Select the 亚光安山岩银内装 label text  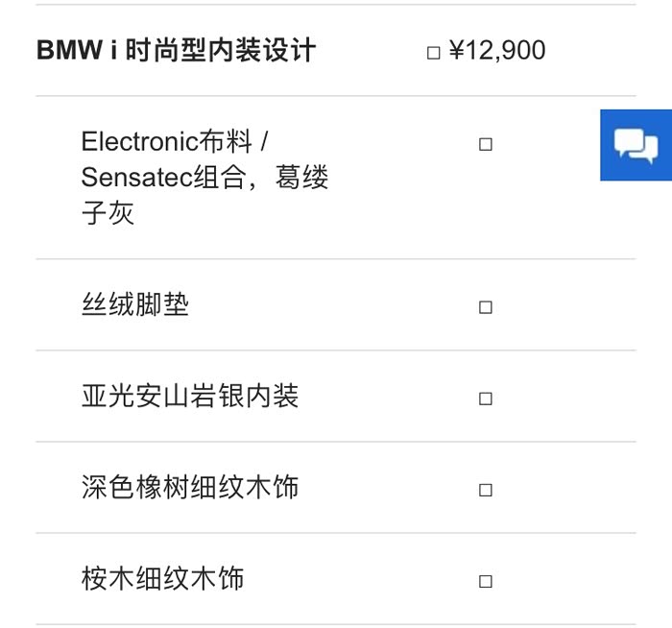[x=190, y=396]
